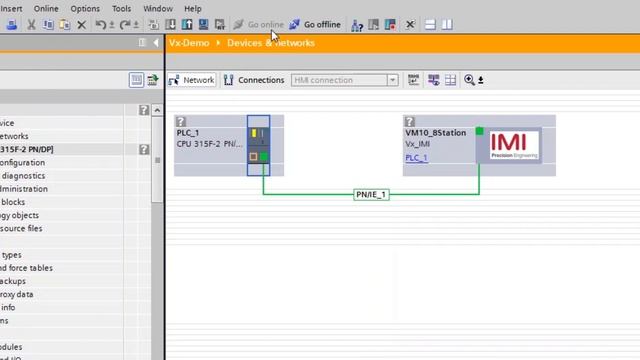
Task: Split the editor space horizontally
Action: (430, 24)
